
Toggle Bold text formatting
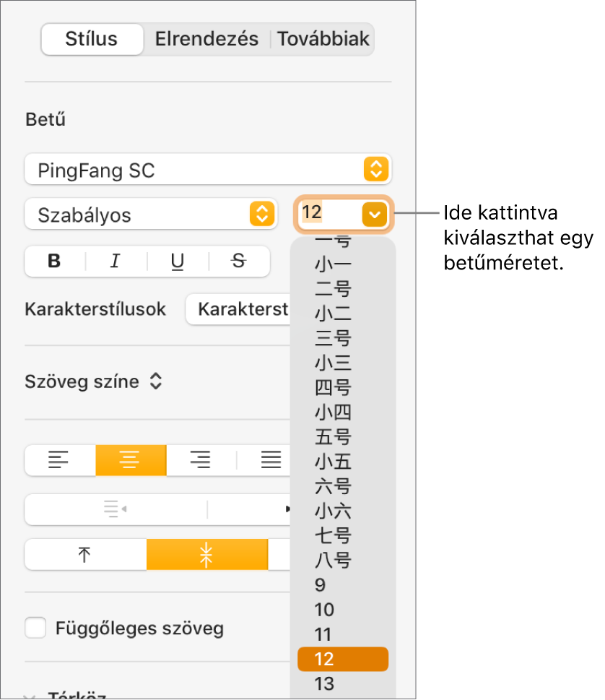tap(55, 262)
